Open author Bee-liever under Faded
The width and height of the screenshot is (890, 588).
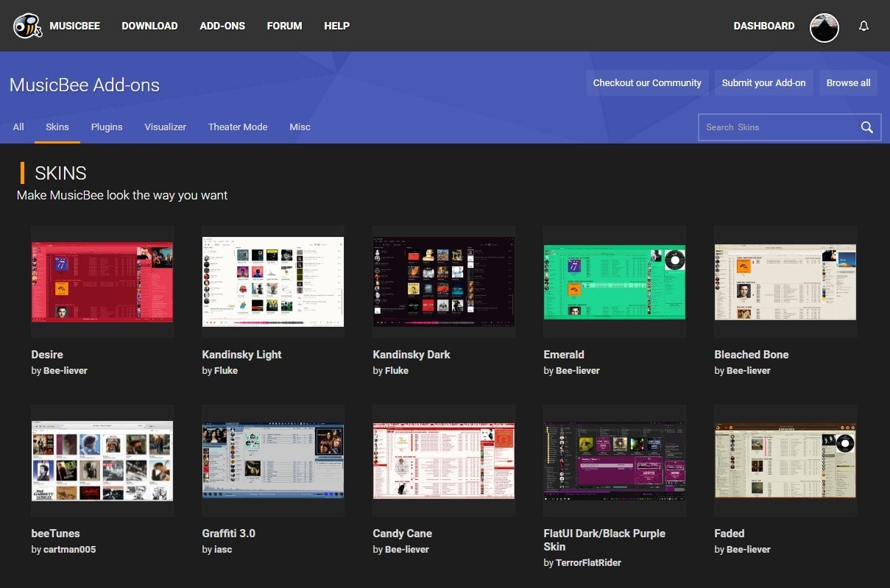coord(749,550)
